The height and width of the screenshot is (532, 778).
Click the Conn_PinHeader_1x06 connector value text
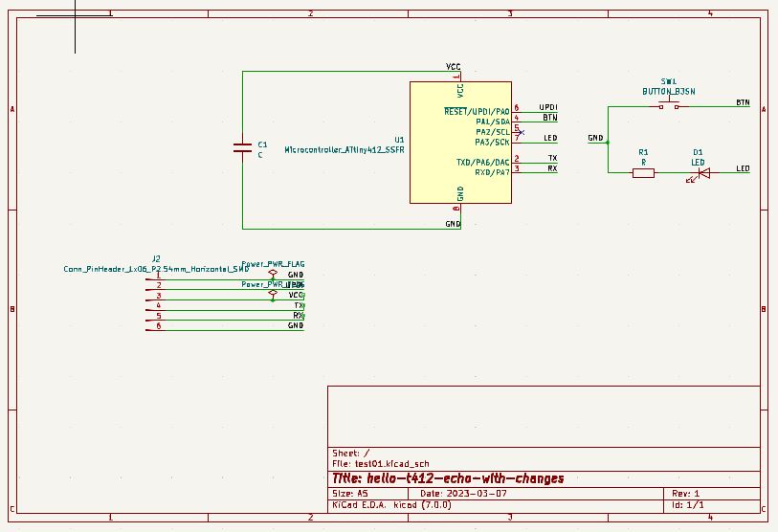click(156, 269)
